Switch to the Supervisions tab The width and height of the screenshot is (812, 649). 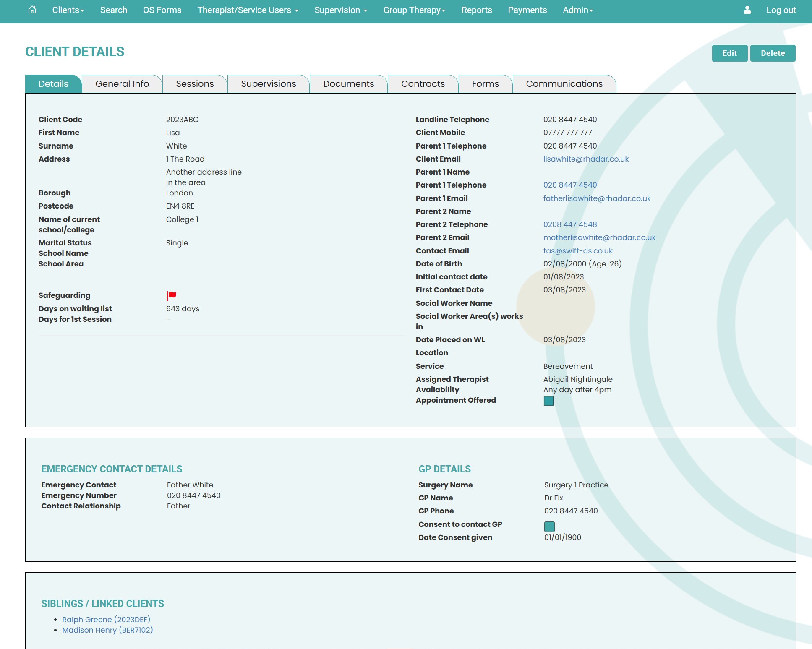pyautogui.click(x=269, y=84)
